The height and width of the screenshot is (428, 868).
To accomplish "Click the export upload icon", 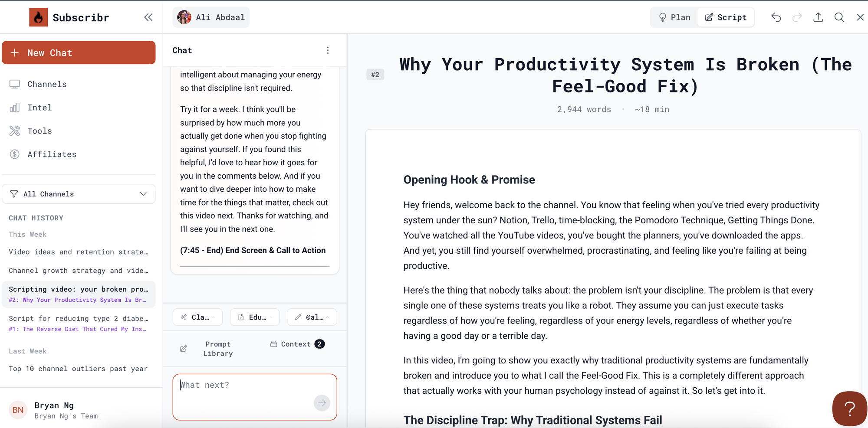I will pos(818,17).
